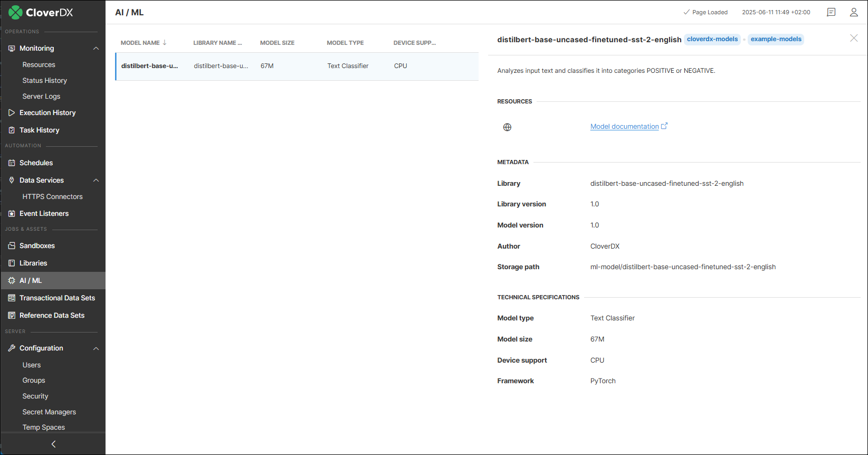Click the Libraries icon in sidebar
Screen dimensions: 868x455
(12, 263)
